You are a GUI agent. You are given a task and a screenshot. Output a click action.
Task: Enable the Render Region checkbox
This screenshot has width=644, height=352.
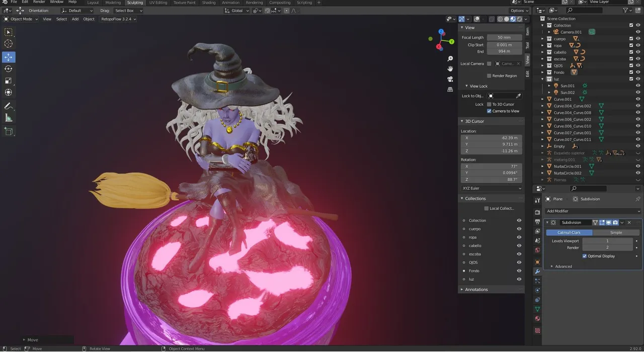(489, 76)
